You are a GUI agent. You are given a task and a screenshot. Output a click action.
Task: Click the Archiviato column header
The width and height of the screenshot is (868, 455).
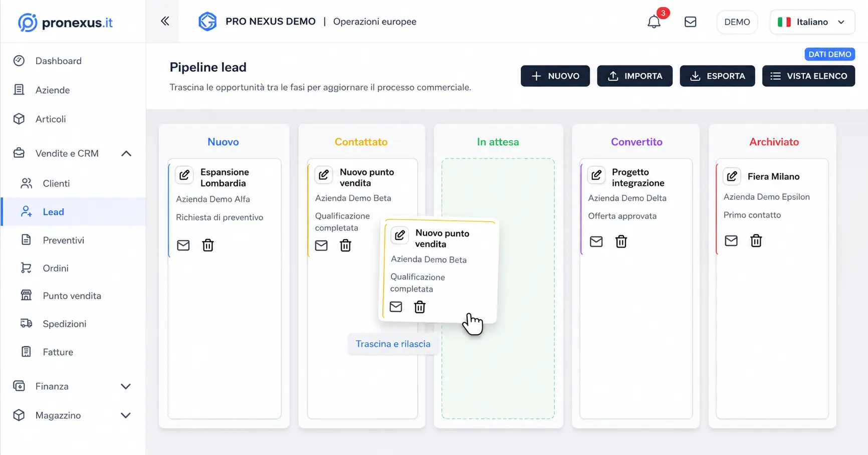pyautogui.click(x=774, y=142)
